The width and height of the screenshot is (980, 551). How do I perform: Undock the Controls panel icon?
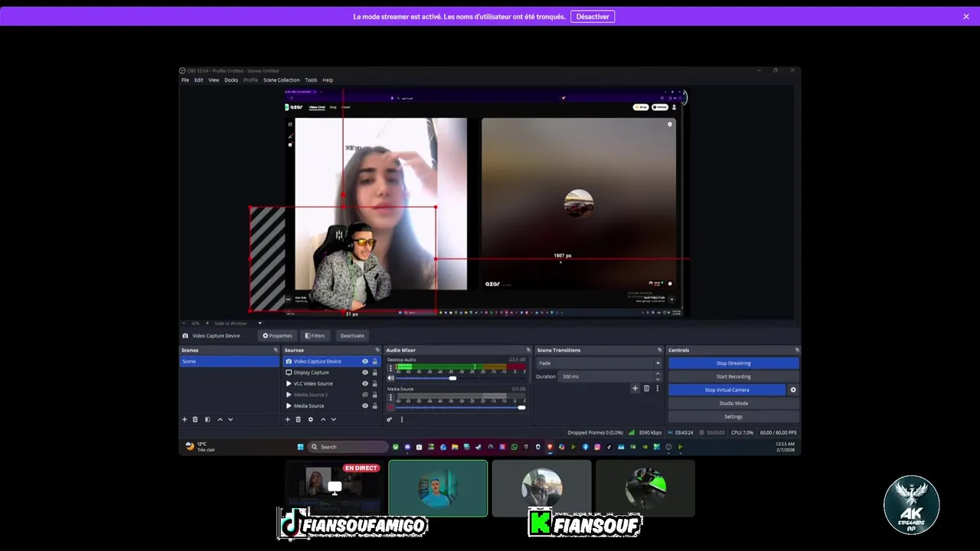point(796,350)
